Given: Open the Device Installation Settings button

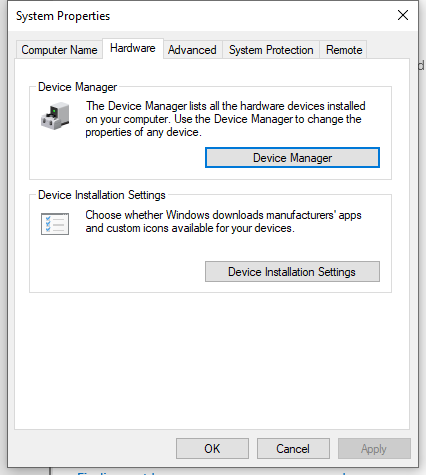Looking at the screenshot, I should pos(292,272).
